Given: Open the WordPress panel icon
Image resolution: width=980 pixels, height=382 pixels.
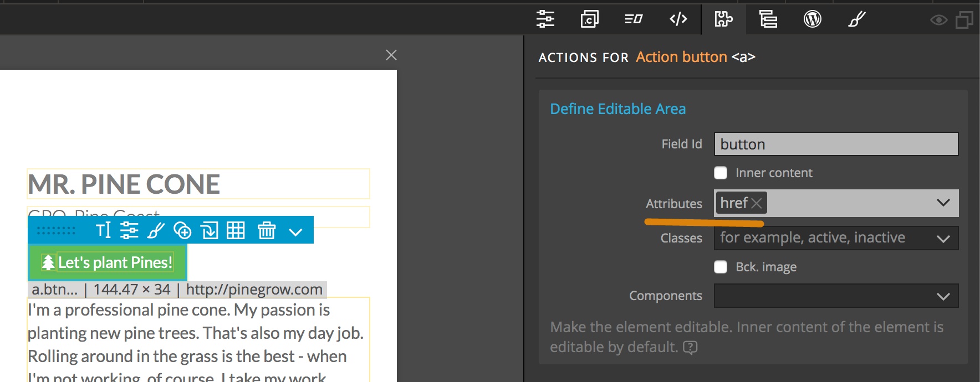Looking at the screenshot, I should point(812,19).
